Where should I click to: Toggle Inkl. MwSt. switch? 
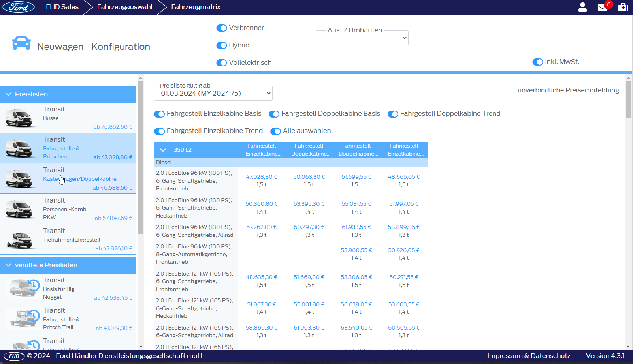pos(538,62)
